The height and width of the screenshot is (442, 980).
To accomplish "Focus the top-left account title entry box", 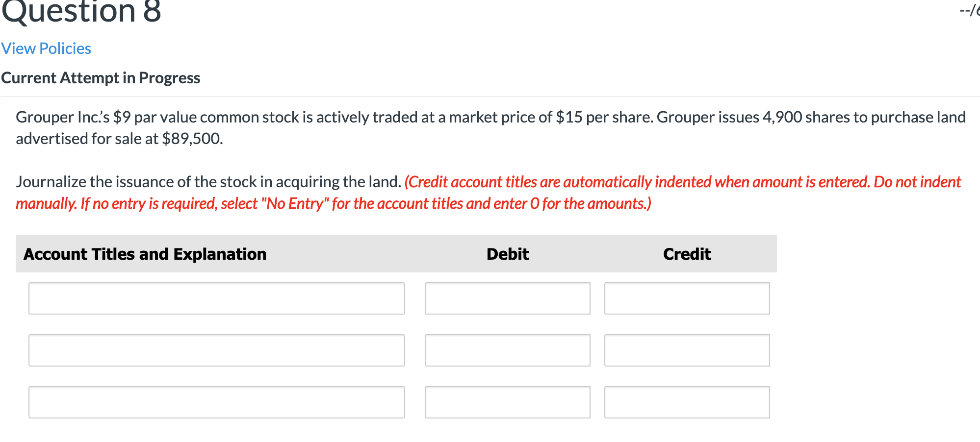I will [216, 298].
